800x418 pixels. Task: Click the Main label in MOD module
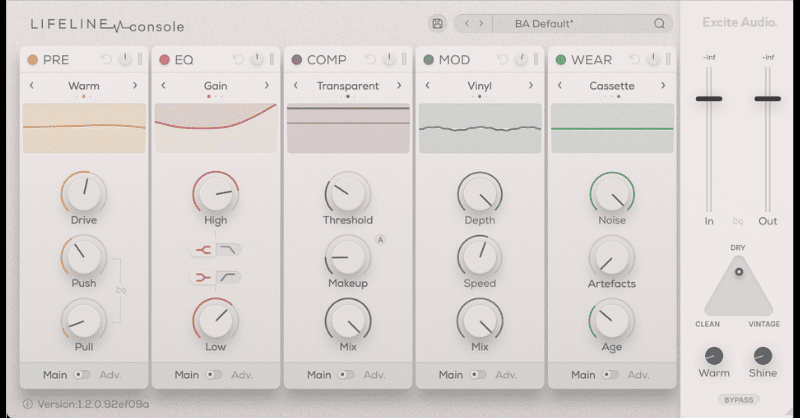point(451,375)
